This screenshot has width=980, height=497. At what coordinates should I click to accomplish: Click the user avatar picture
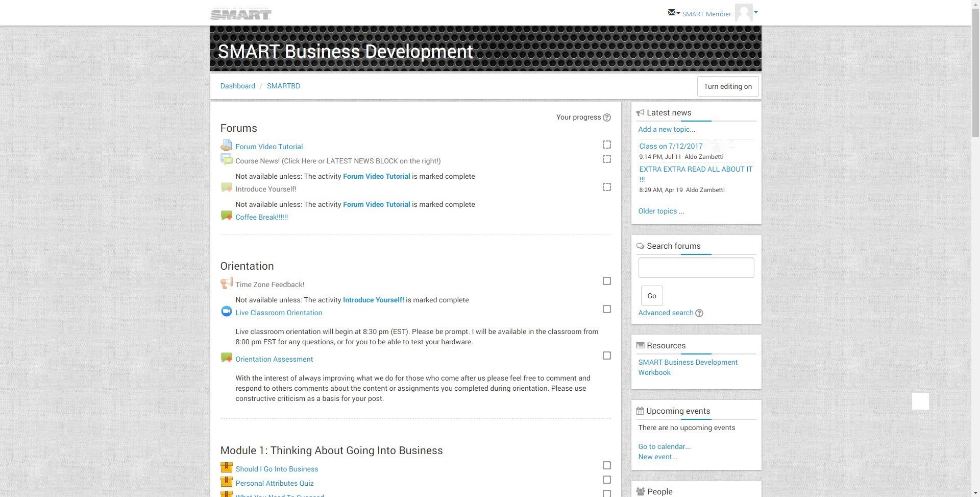(x=744, y=13)
